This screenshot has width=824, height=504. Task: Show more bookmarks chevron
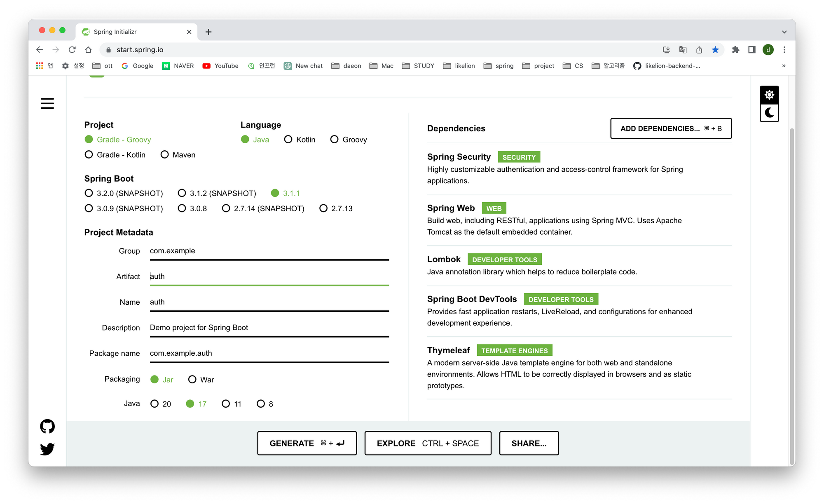(784, 66)
